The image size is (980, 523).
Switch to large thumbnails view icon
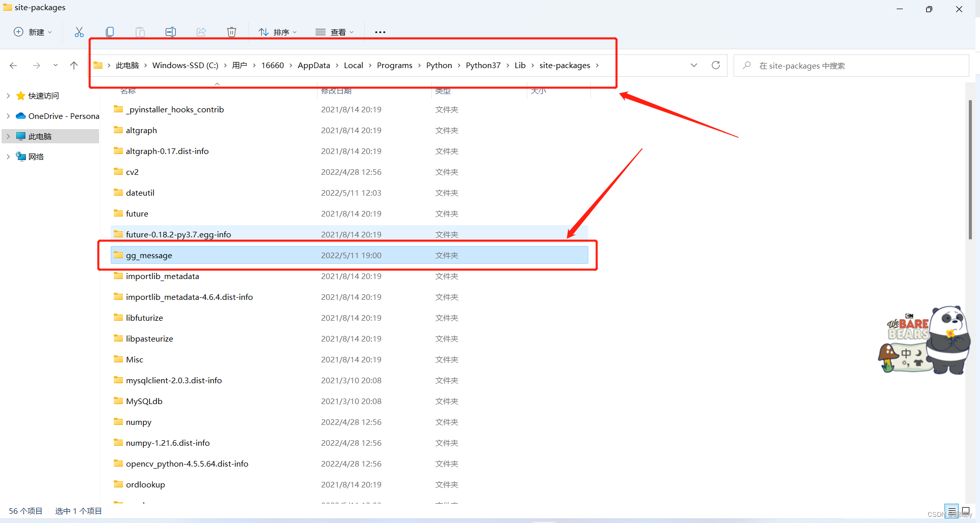[966, 511]
